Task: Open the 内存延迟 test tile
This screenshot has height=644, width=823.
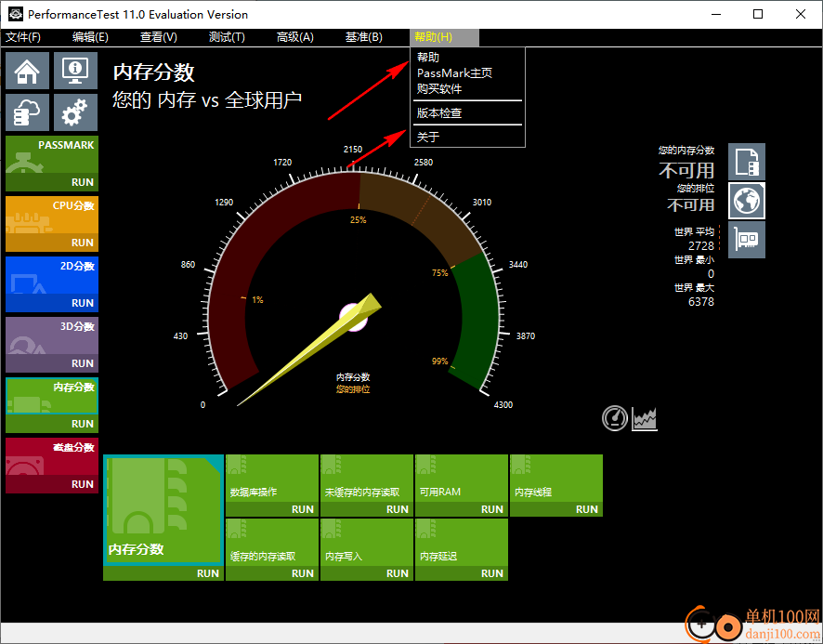Action: point(462,543)
